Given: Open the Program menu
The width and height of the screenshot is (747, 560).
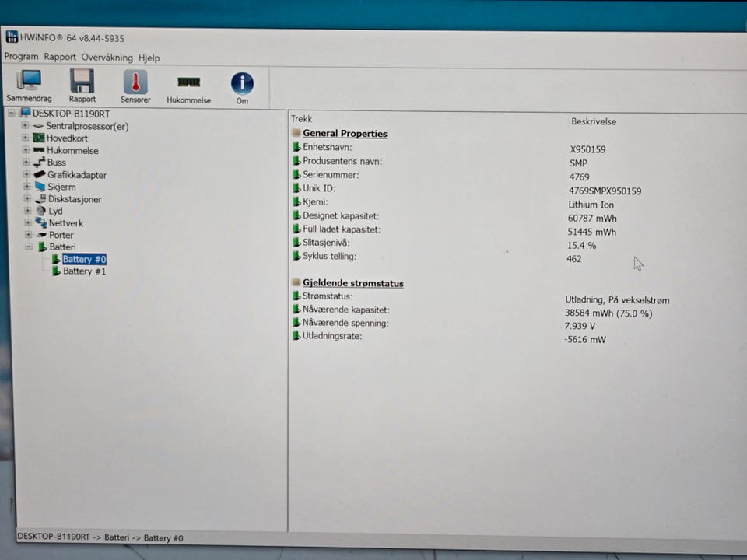Looking at the screenshot, I should tap(21, 56).
